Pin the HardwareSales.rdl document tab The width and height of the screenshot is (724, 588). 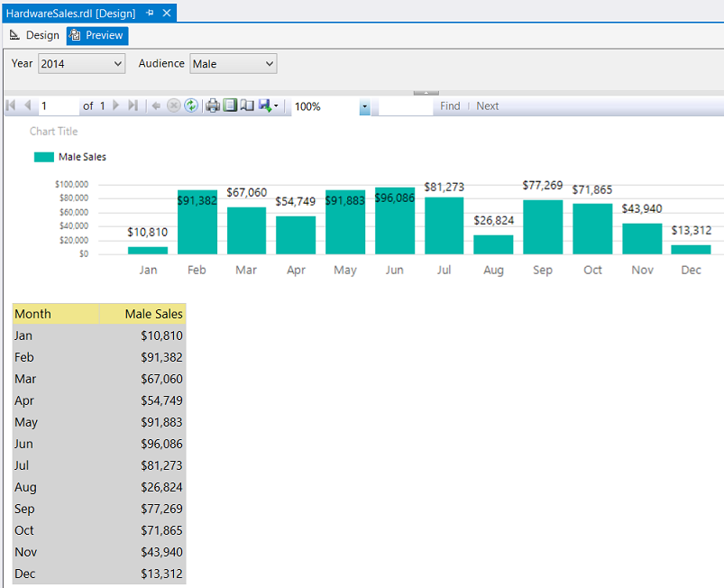tap(150, 14)
